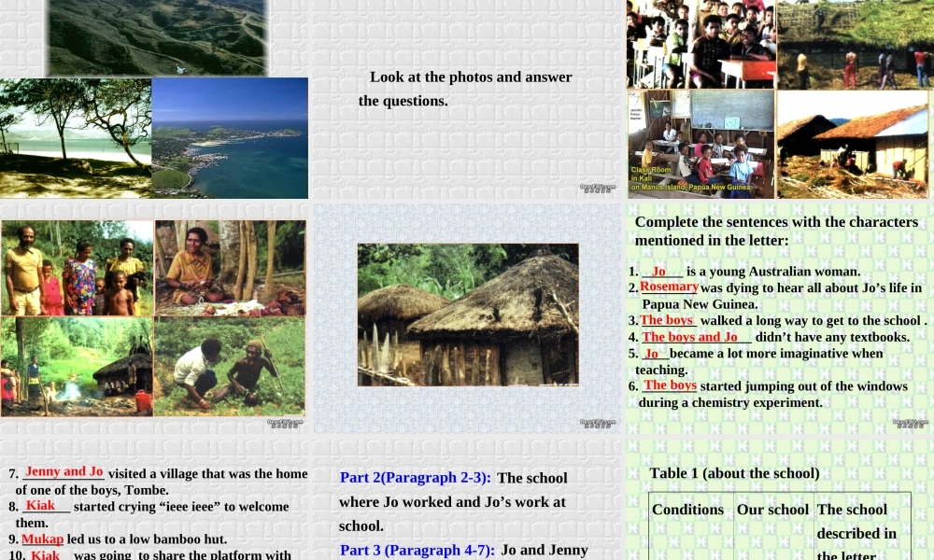The width and height of the screenshot is (934, 560).
Task: Click the answer 'The boys and Jo'
Action: (x=689, y=337)
